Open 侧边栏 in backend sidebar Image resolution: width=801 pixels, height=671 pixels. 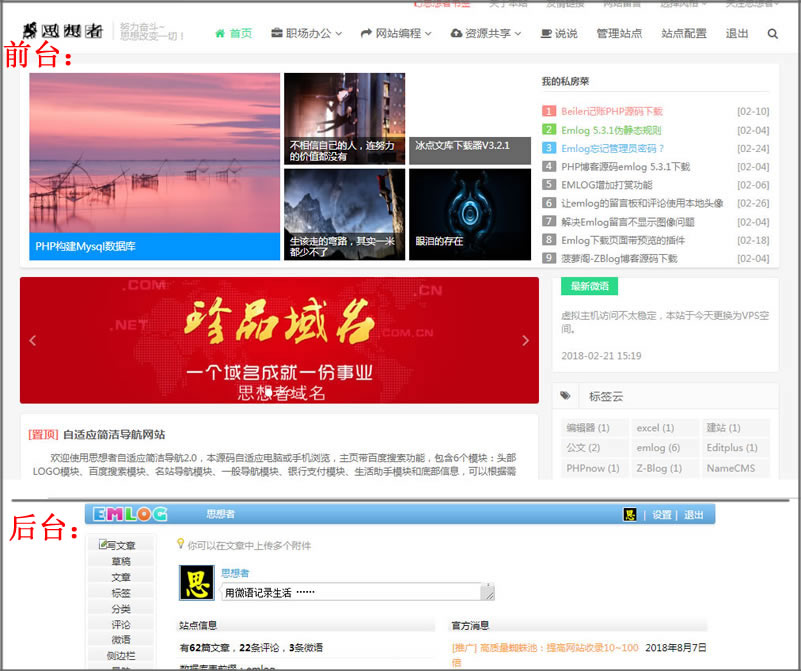pos(121,655)
